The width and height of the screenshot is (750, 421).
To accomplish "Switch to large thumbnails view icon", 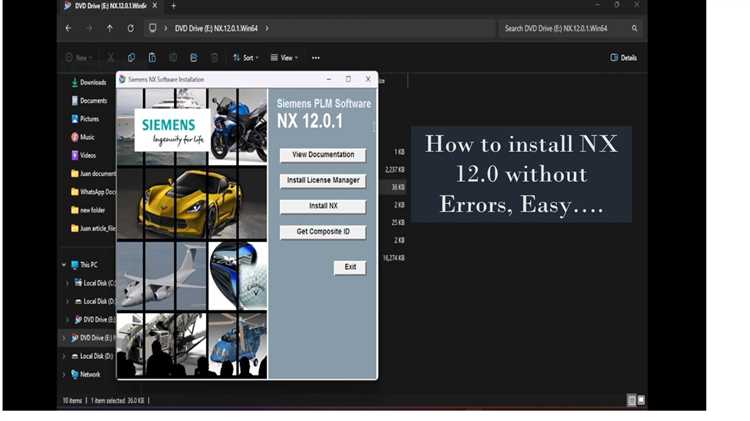I will [641, 400].
